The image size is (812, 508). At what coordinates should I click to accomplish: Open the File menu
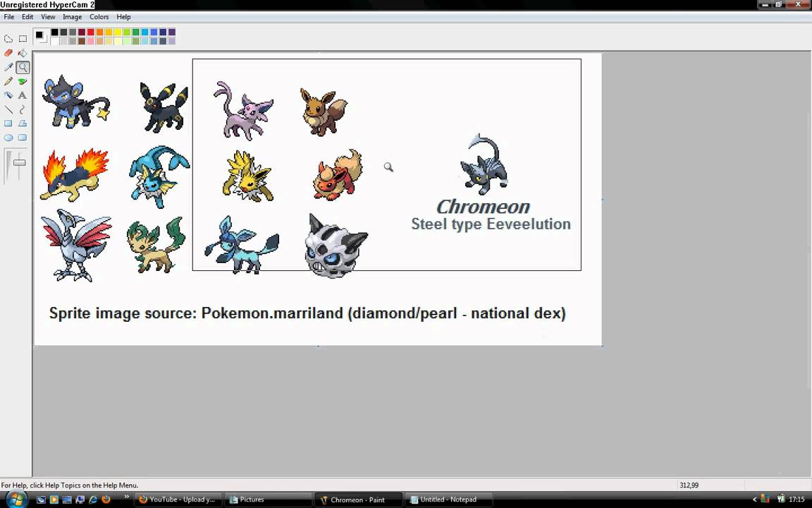(x=8, y=17)
